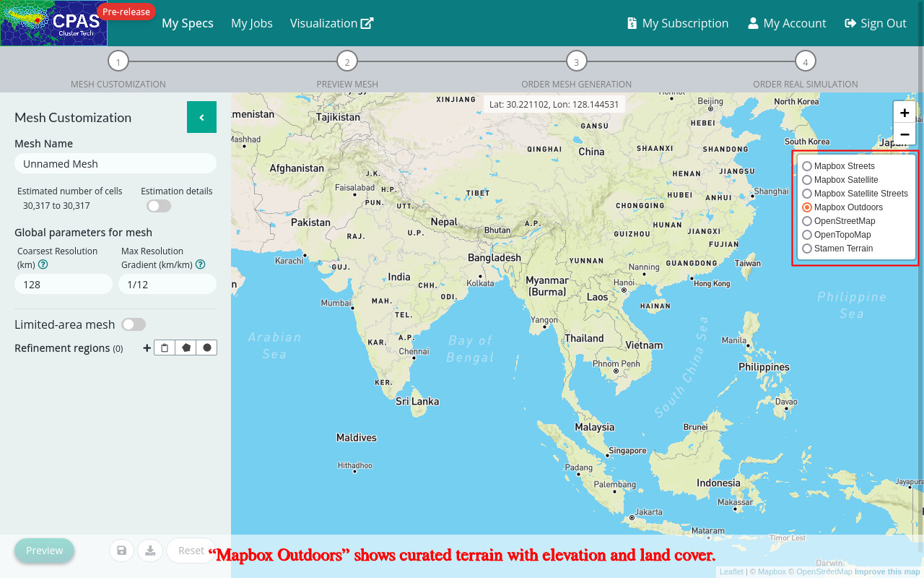Click the 'Lat: 30.221102, Lon: 128.144531' coordinate readout

click(554, 105)
